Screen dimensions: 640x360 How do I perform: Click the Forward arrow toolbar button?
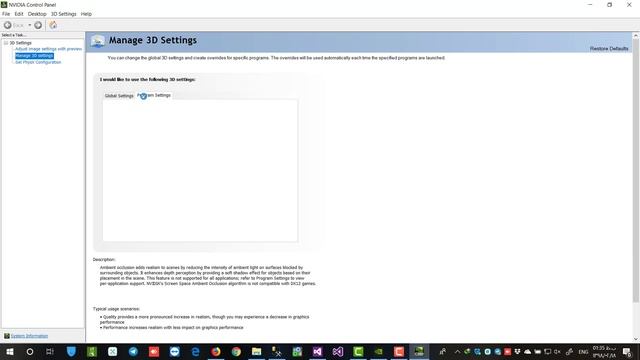(38, 25)
